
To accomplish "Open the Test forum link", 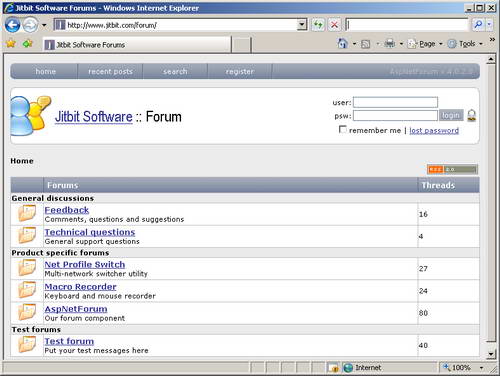I will 69,341.
